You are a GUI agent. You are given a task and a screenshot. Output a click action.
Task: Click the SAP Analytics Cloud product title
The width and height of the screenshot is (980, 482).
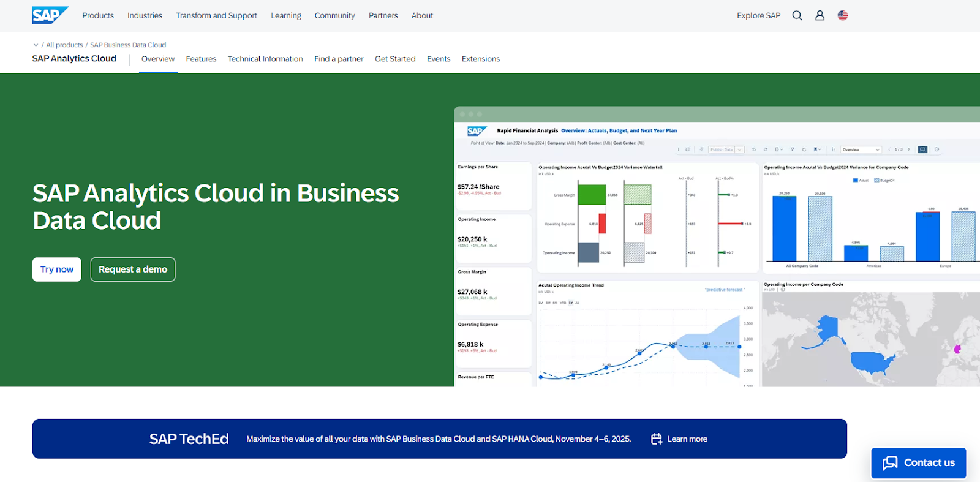[x=74, y=59]
